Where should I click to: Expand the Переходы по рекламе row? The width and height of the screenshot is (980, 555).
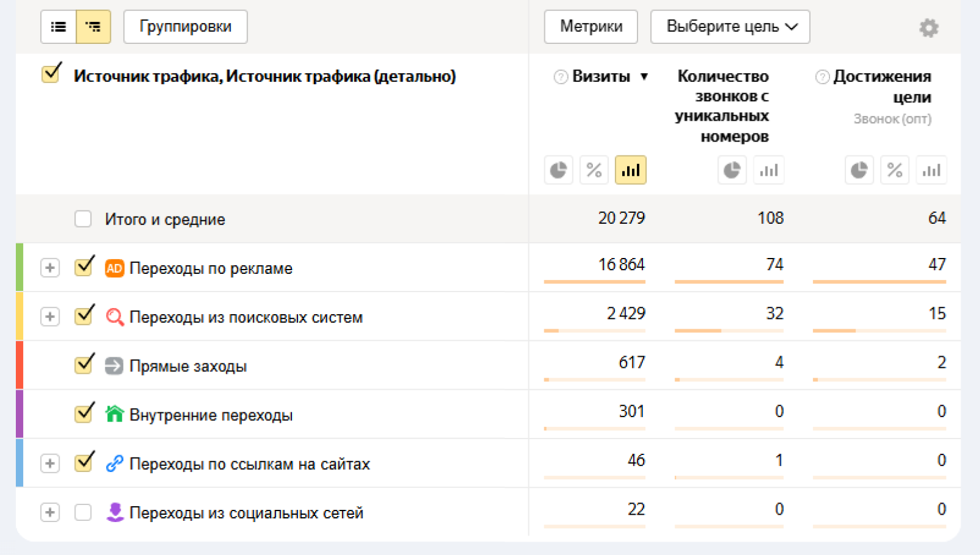pos(49,268)
